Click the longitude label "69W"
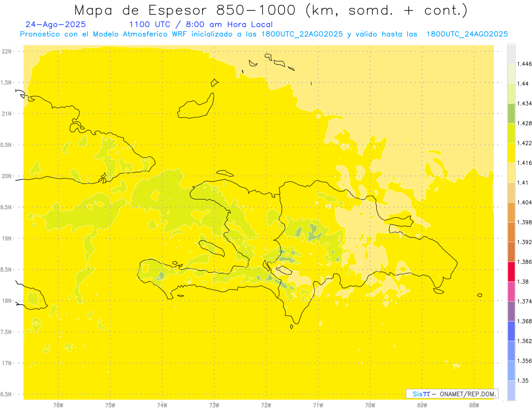 pos(422,405)
